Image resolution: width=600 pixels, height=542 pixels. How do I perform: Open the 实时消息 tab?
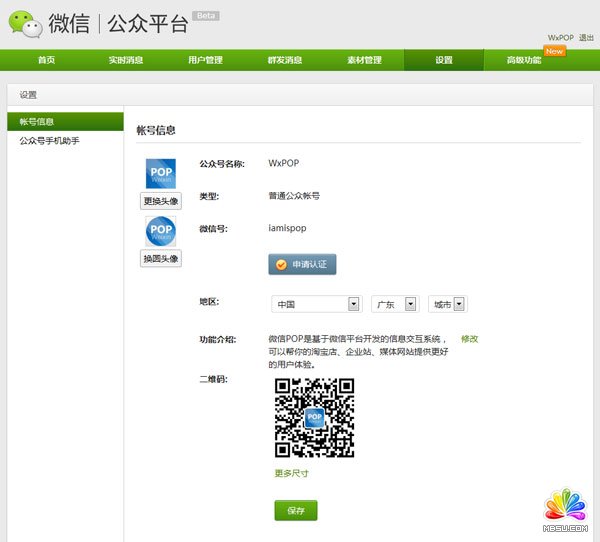125,60
